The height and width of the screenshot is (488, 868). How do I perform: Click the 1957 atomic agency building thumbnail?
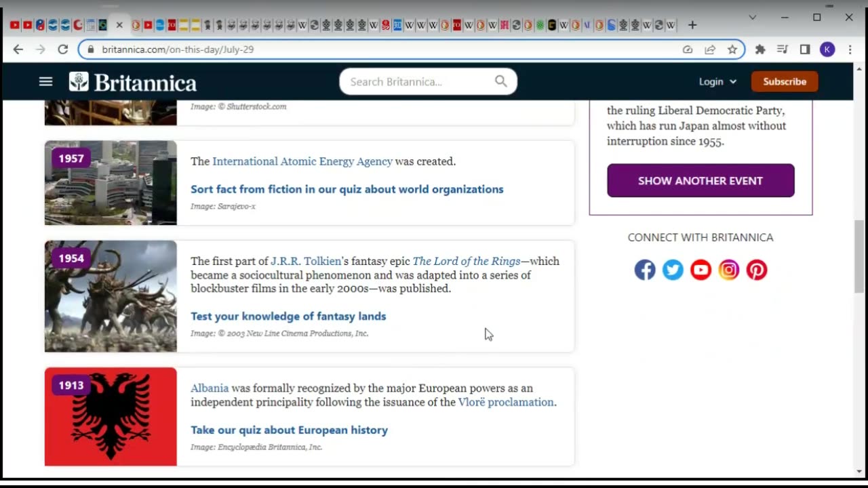(111, 183)
